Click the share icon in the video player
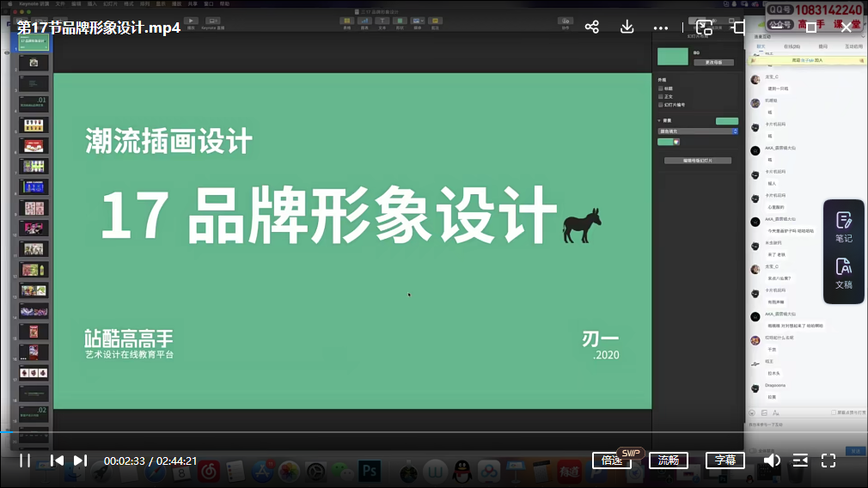Viewport: 868px width, 488px height. click(x=592, y=27)
